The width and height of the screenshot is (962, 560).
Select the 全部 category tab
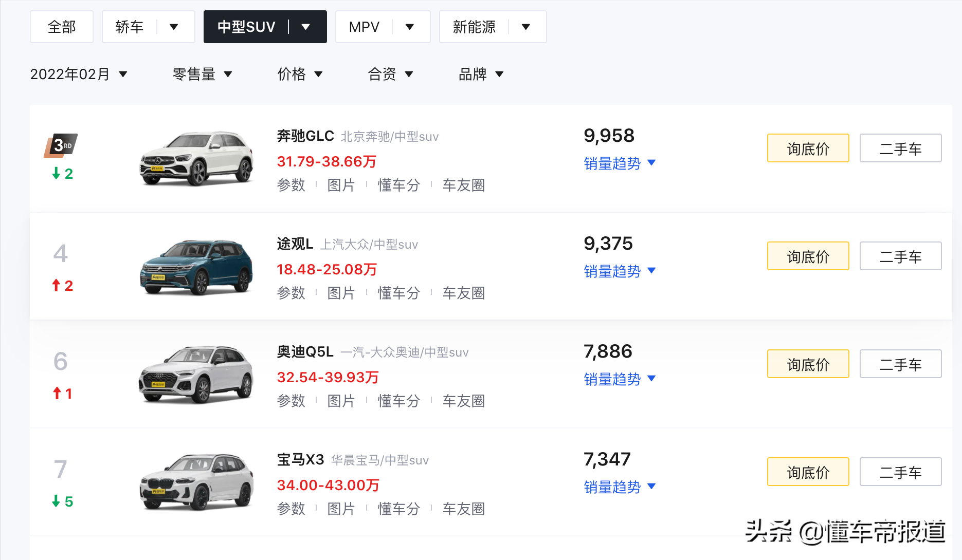[62, 27]
